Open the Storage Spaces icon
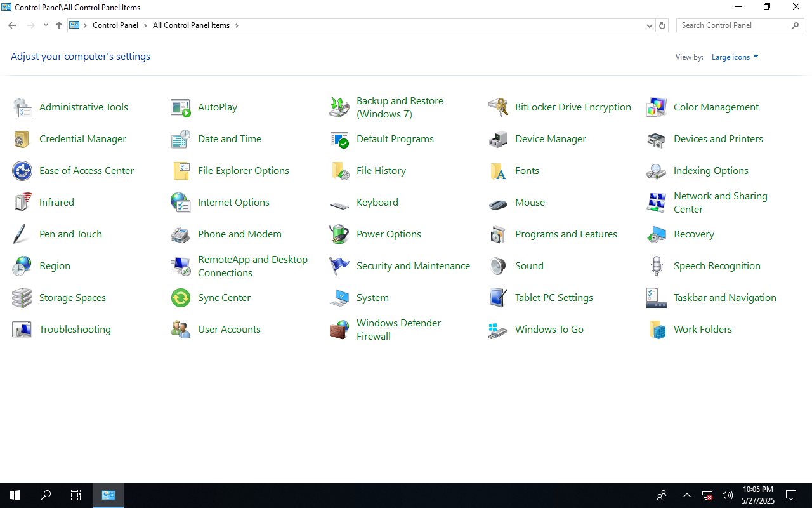This screenshot has height=508, width=812. (22, 298)
